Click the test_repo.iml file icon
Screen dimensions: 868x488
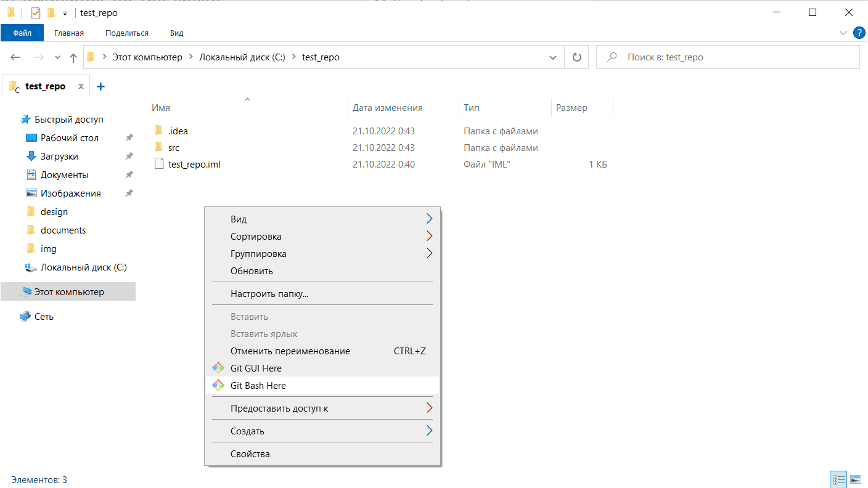point(158,164)
